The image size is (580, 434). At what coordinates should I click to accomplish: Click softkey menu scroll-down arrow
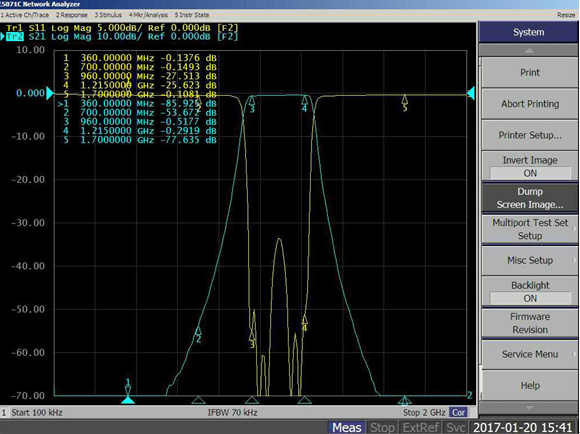point(529,408)
